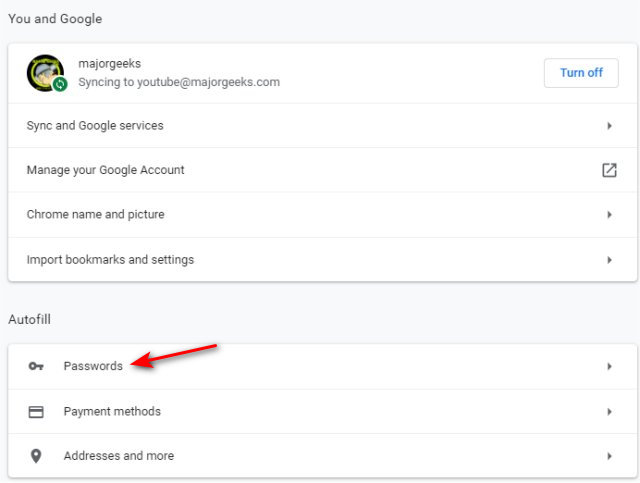The height and width of the screenshot is (483, 640).
Task: Expand the Chrome name and picture arrow
Action: [609, 215]
